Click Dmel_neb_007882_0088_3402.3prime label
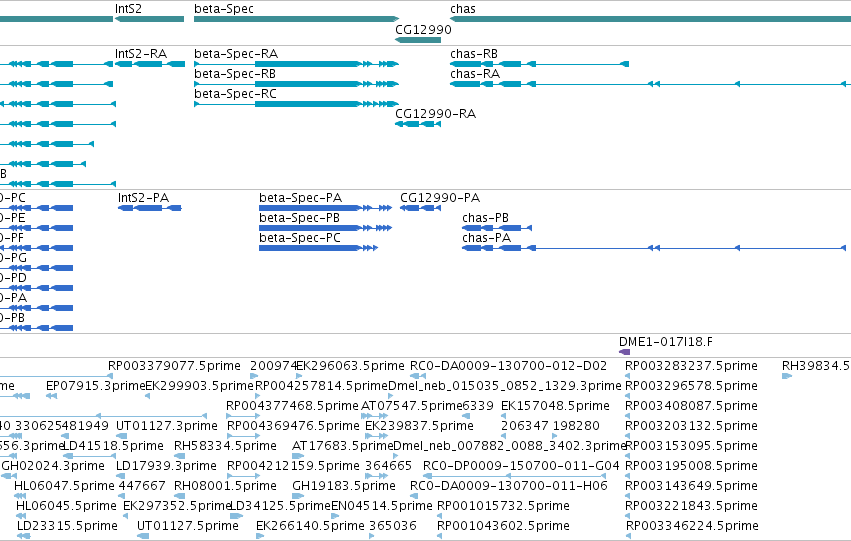Screen dimensions: 851x541 pos(510,447)
